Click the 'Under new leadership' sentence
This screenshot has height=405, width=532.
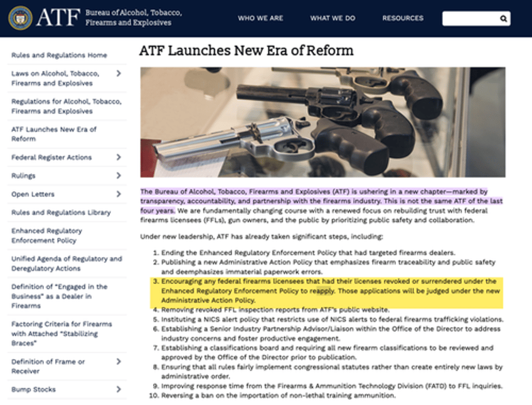[262, 236]
